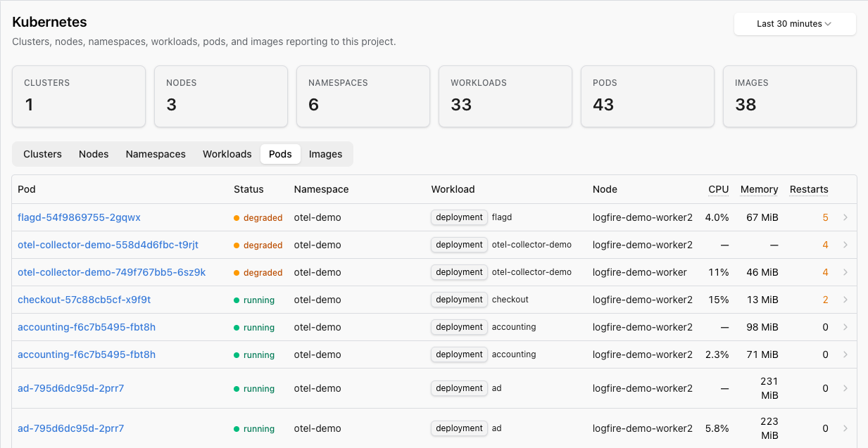
Task: Sort by the Memory column header
Action: pyautogui.click(x=759, y=189)
